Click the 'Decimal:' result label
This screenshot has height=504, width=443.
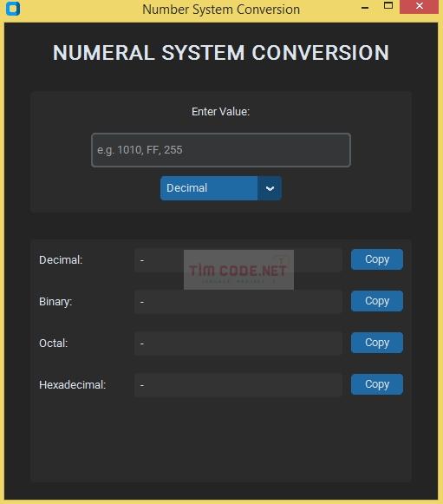point(61,260)
